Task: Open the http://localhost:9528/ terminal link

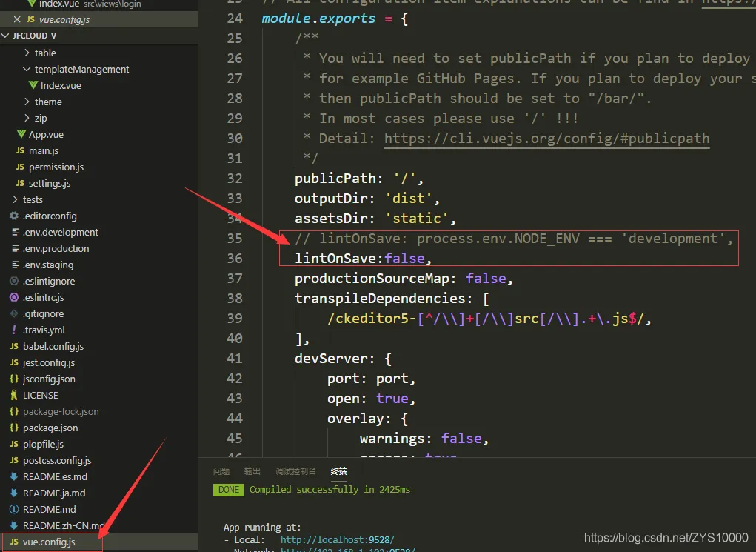Action: 338,539
